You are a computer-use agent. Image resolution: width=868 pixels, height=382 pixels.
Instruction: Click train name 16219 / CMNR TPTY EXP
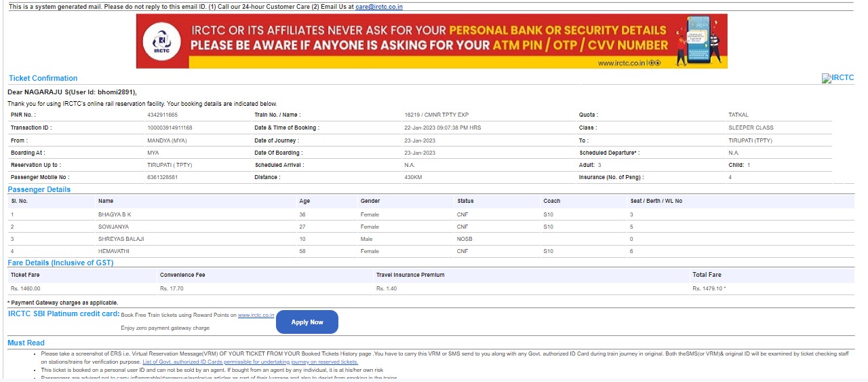point(436,115)
